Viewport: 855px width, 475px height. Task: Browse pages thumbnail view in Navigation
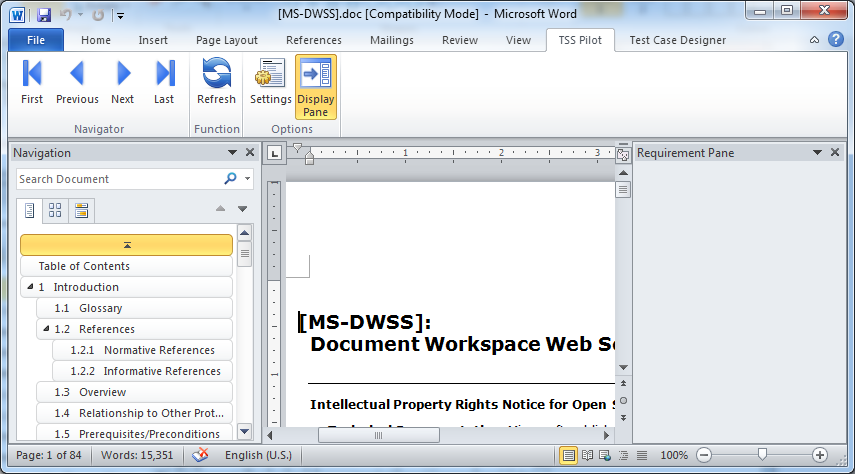(55, 211)
